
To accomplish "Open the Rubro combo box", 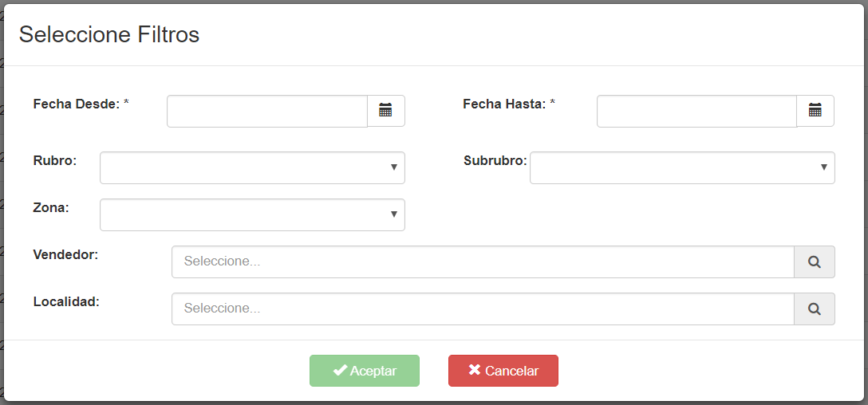I will click(x=252, y=167).
